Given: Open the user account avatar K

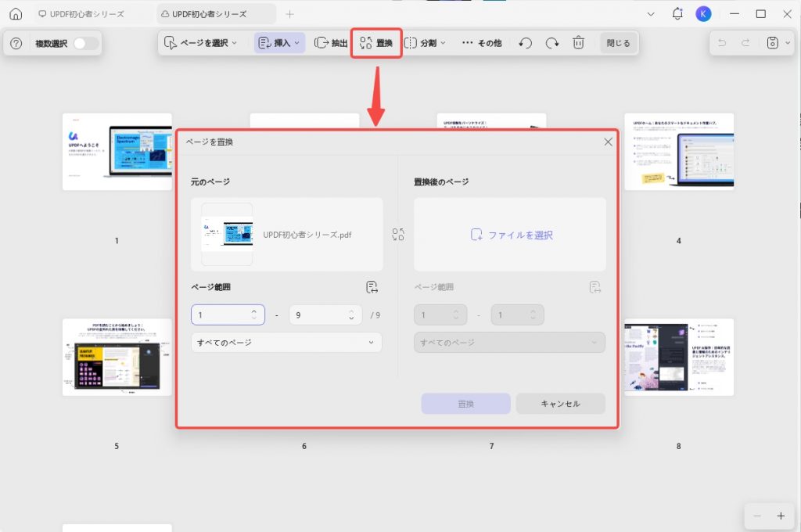Looking at the screenshot, I should [703, 14].
